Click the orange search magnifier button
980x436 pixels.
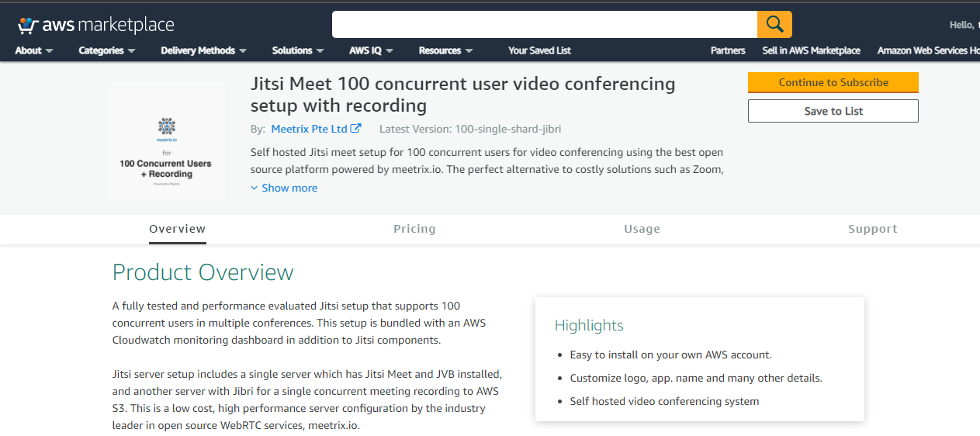[x=774, y=24]
